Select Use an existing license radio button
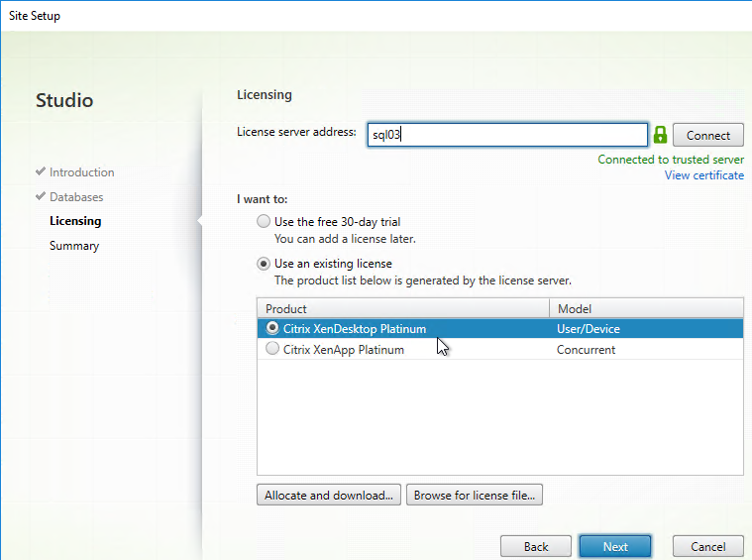 [264, 264]
